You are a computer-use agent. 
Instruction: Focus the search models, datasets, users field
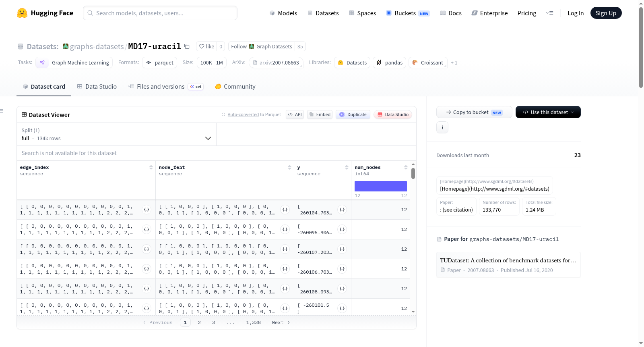pyautogui.click(x=160, y=13)
